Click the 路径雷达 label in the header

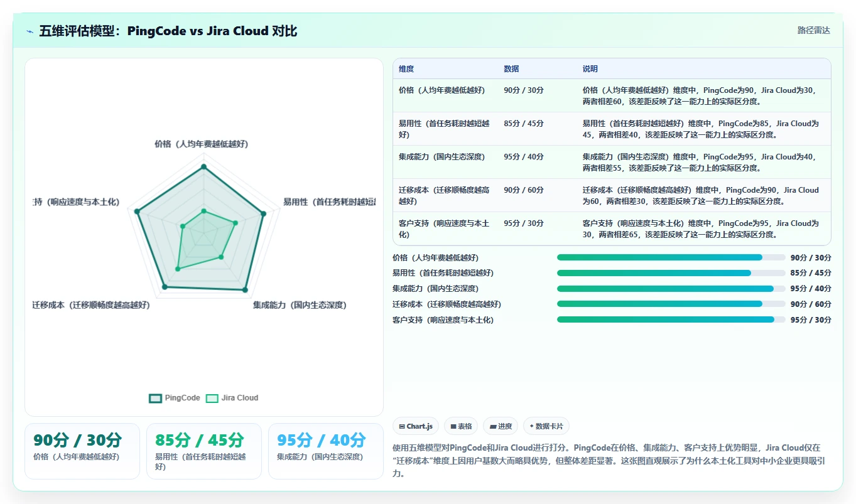click(x=813, y=30)
